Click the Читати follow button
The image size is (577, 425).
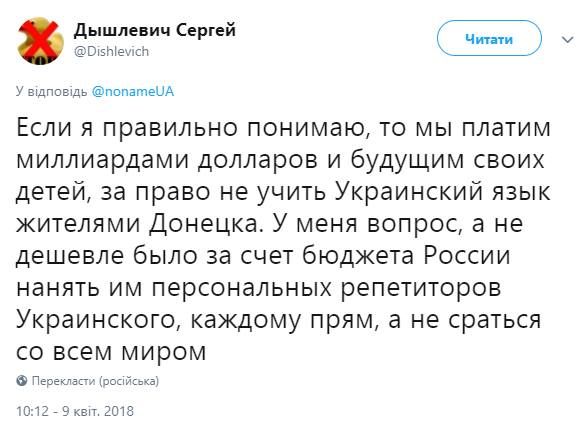pos(489,38)
